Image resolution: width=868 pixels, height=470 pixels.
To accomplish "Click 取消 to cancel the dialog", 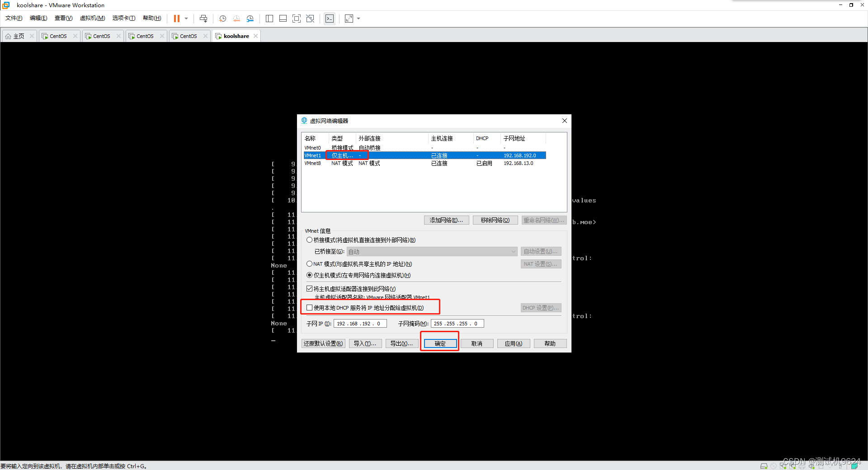I will coord(476,343).
